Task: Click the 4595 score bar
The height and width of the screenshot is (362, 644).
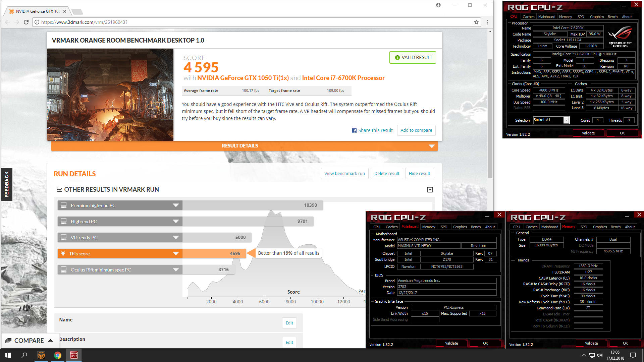Action: tap(214, 254)
